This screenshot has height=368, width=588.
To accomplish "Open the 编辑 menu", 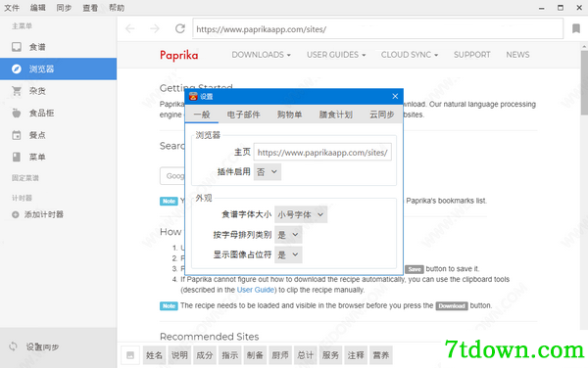I will coord(38,8).
